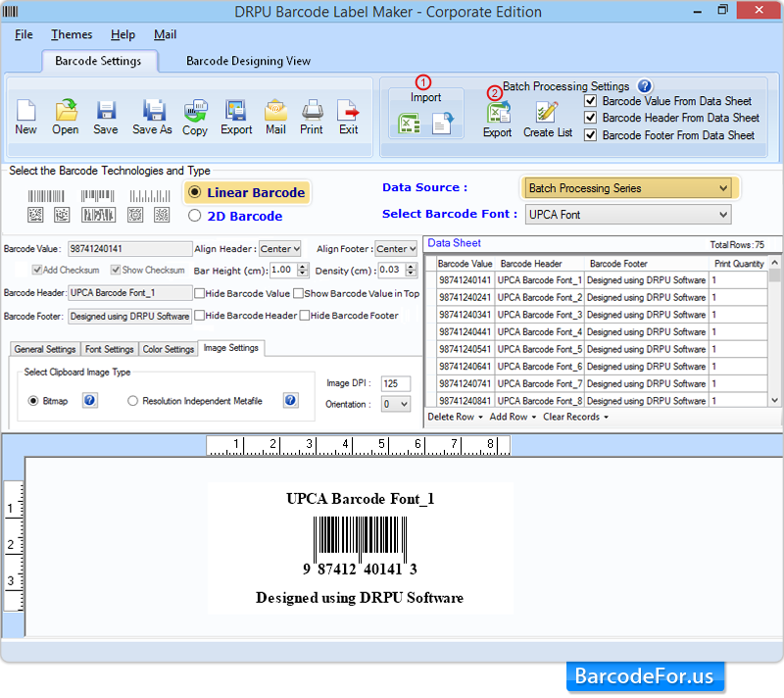Screen dimensions: 784x698
Task: Select the 2D Barcode radio button
Action: pyautogui.click(x=194, y=216)
